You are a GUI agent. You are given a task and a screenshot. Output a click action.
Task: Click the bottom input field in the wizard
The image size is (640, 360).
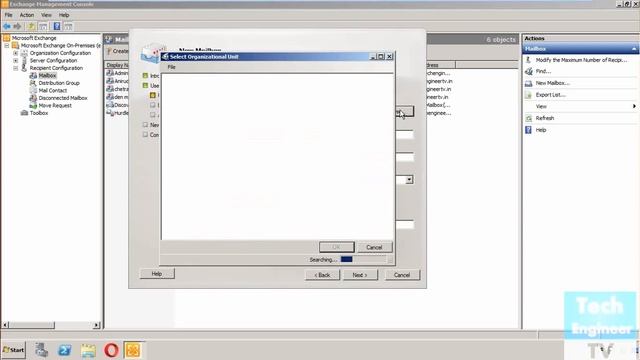404,225
